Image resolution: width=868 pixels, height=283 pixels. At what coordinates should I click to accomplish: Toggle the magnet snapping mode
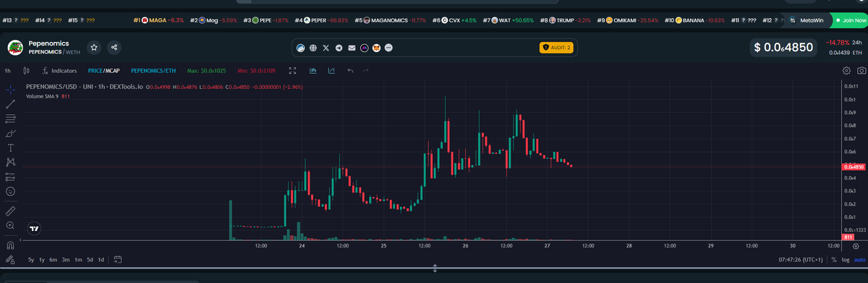click(10, 245)
